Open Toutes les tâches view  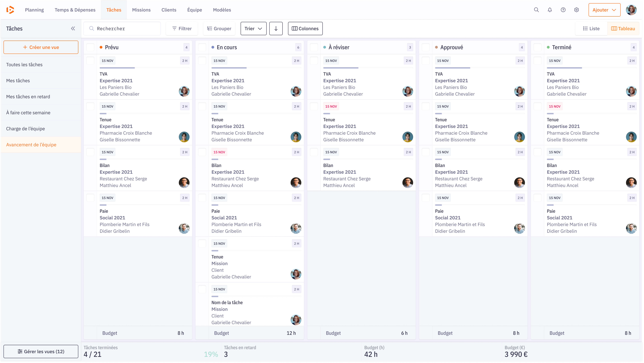(x=41, y=65)
